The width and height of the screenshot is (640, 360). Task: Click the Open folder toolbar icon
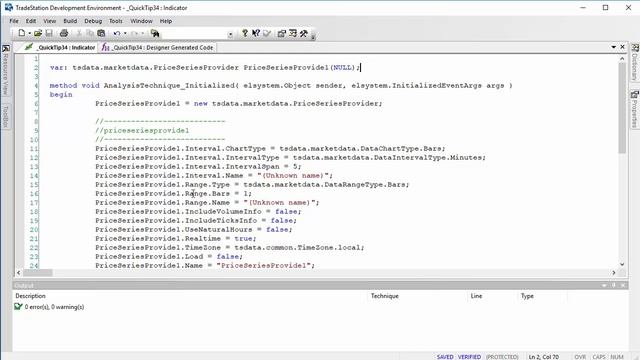(x=38, y=33)
